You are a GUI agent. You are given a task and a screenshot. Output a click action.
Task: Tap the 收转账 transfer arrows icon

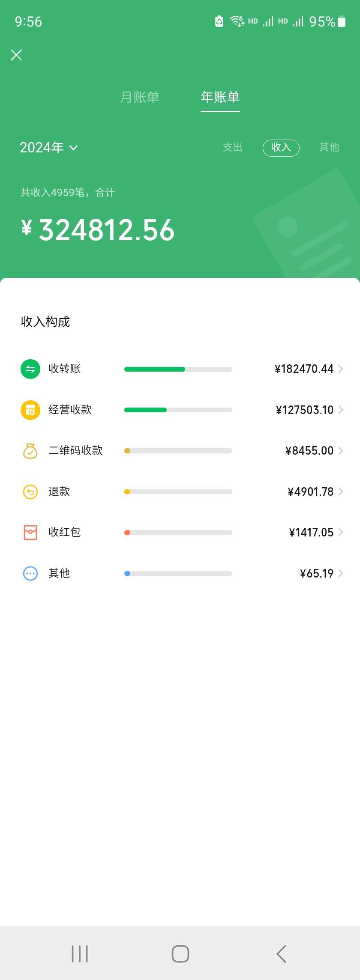(x=30, y=369)
